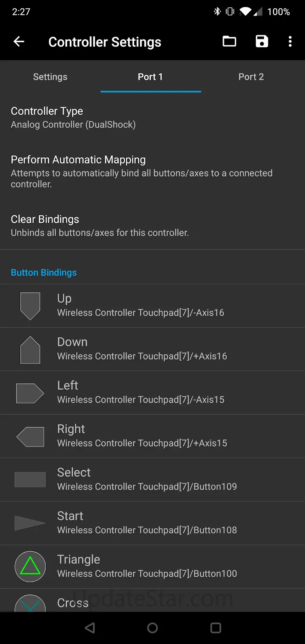Tap the Select button binding icon
Screen dimensions: 305x644
tap(30, 480)
